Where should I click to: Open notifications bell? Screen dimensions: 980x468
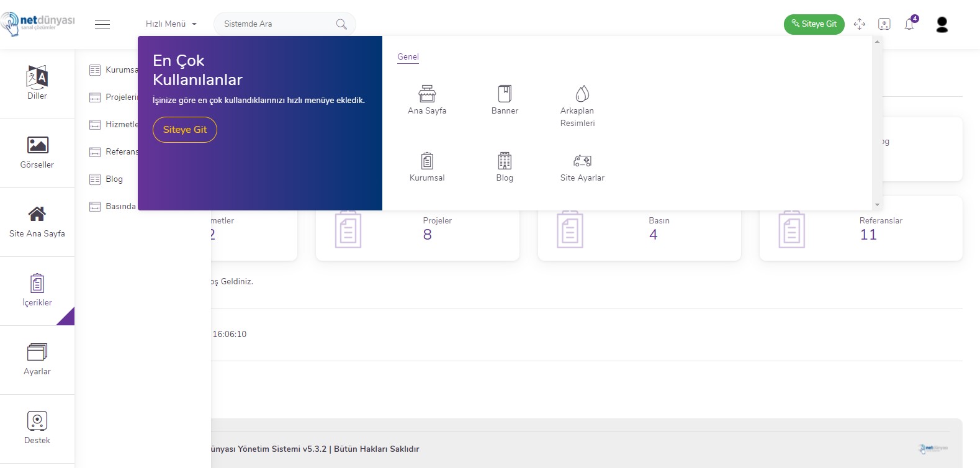click(909, 24)
